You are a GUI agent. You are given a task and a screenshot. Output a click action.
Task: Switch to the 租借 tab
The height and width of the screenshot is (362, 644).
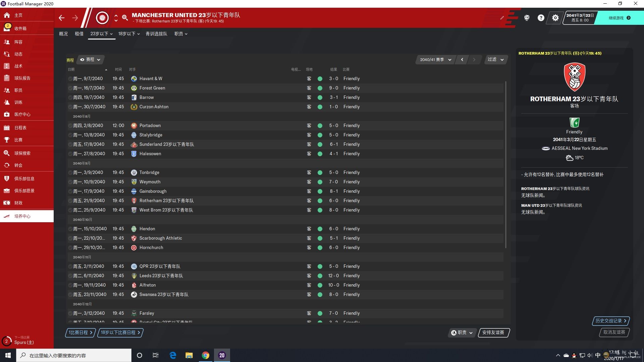tap(79, 34)
